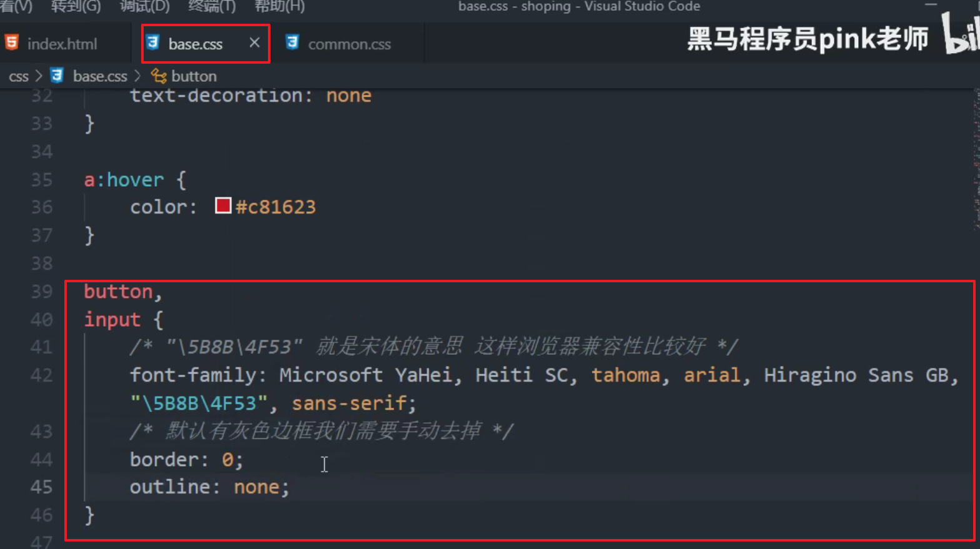Click the symbol icon before button breadcrumb
980x549 pixels.
coord(159,76)
